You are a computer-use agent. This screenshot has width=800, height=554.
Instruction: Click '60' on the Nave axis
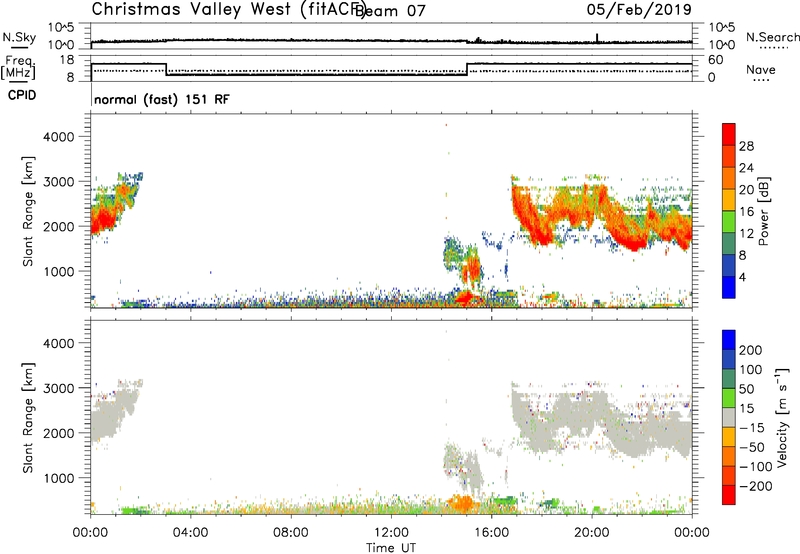click(x=716, y=60)
